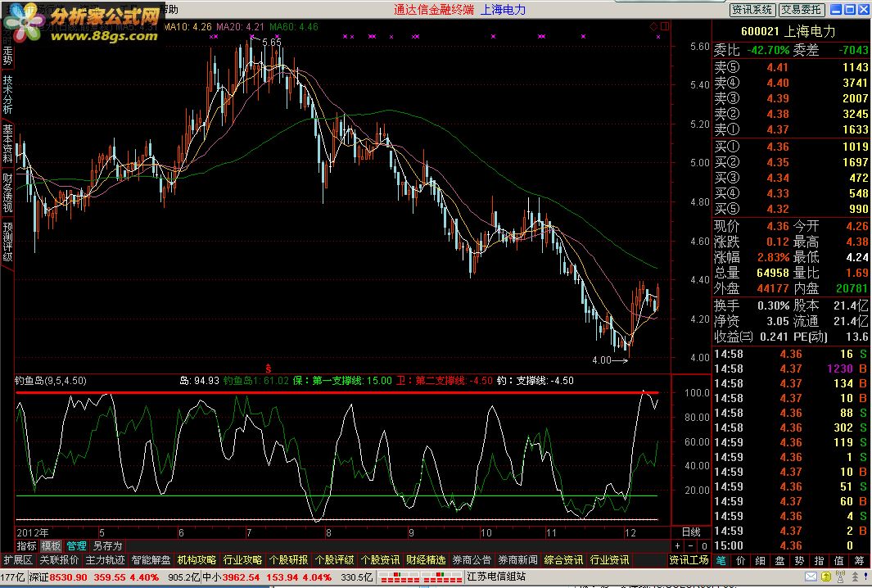Click the 买⑤ bid row at 4.32
Image resolution: width=872 pixels, height=588 pixels.
[791, 209]
